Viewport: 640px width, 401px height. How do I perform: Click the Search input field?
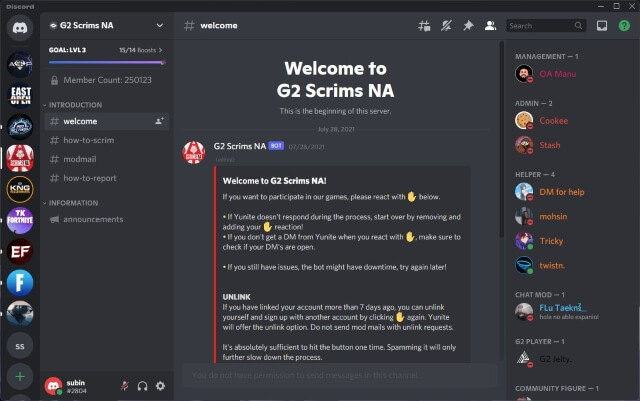tap(539, 25)
